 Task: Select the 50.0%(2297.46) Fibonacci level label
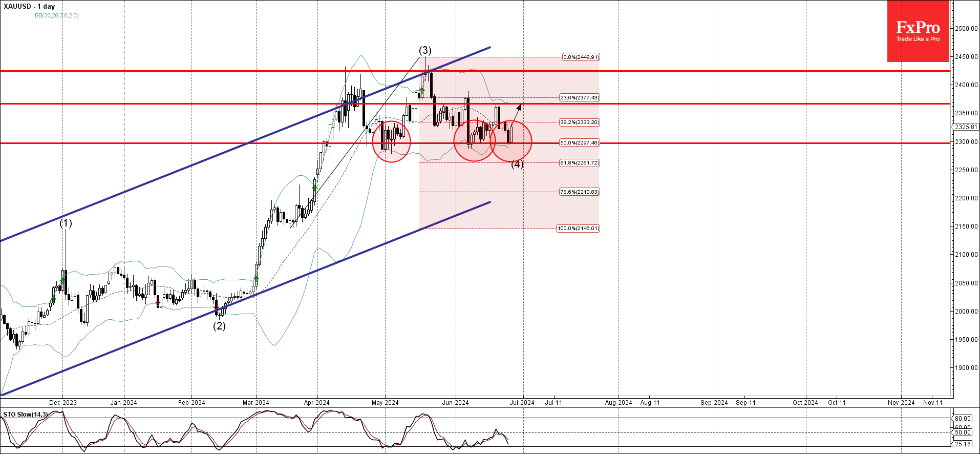(580, 143)
